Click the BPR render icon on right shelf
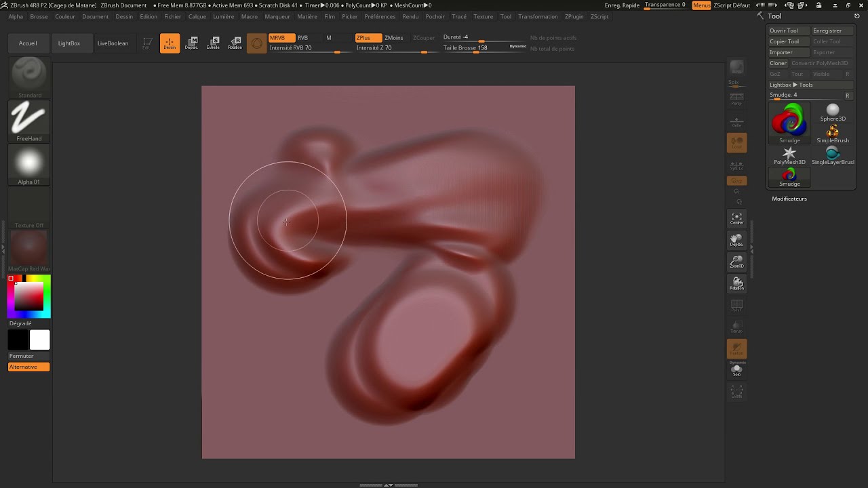 [736, 67]
